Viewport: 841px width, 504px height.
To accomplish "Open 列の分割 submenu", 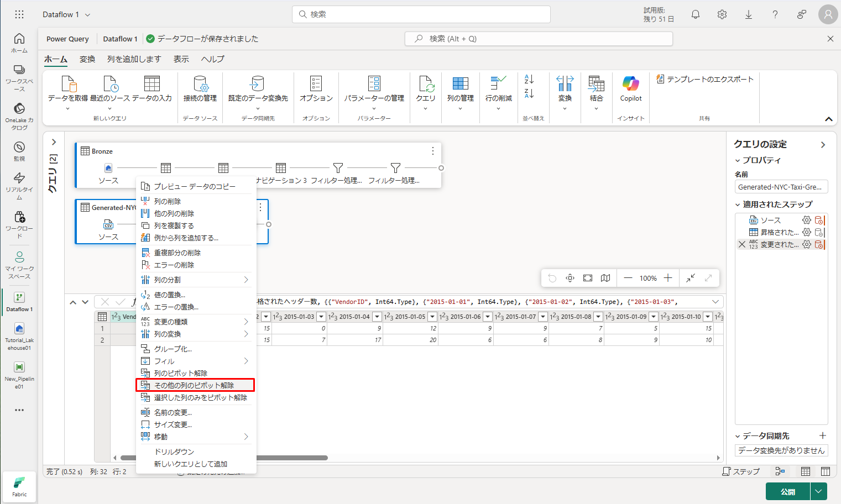I will (x=196, y=280).
